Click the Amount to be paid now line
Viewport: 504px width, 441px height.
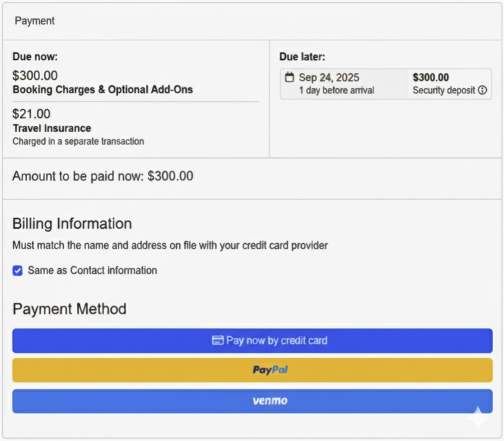click(x=103, y=176)
